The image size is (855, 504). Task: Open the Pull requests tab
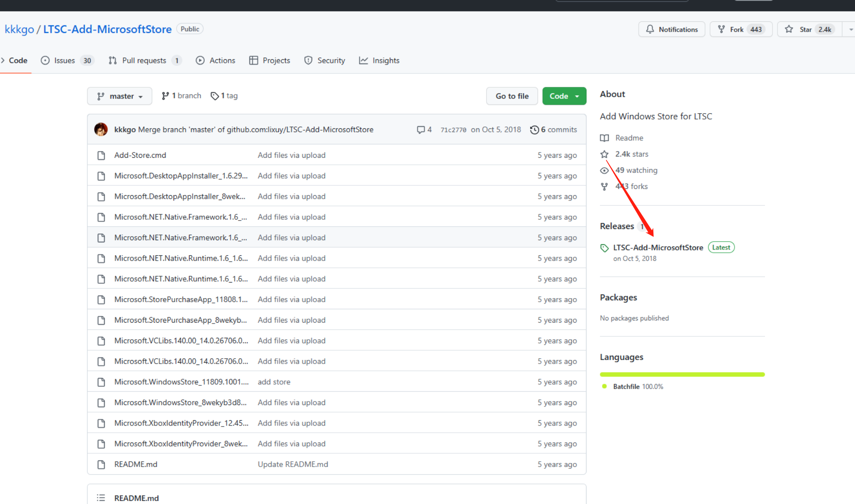pyautogui.click(x=145, y=61)
